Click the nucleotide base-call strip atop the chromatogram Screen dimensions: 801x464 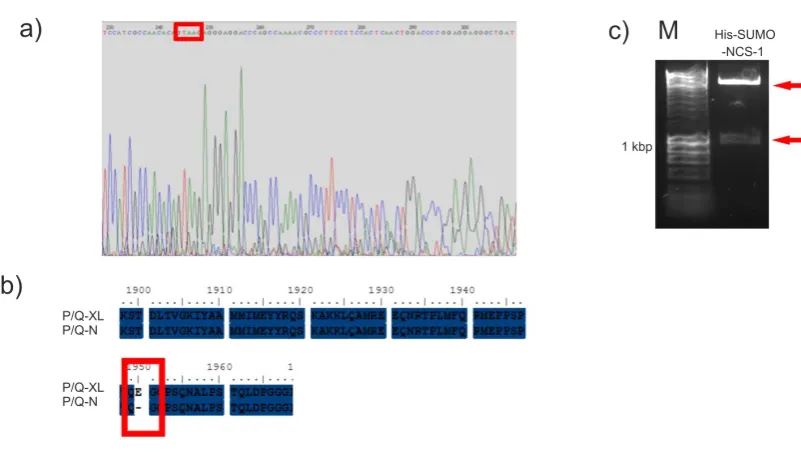[309, 33]
